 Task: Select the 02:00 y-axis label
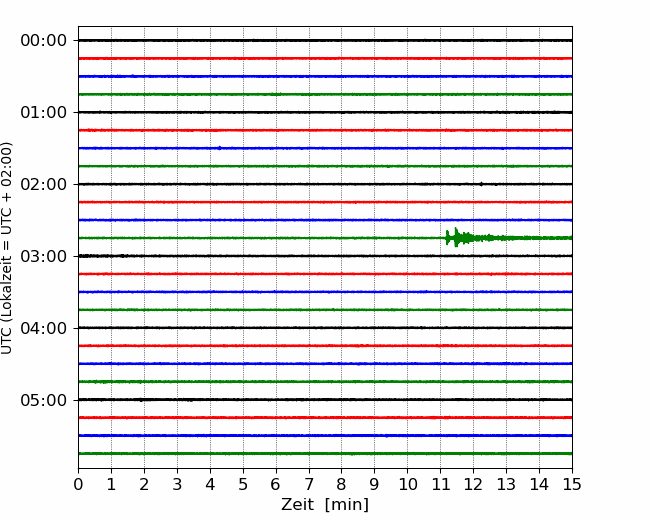[x=44, y=184]
